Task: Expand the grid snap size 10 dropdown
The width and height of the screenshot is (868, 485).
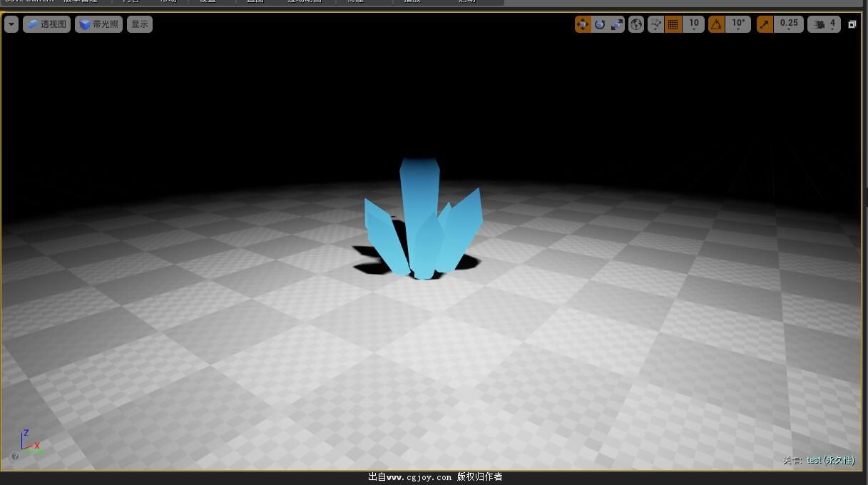Action: [693, 24]
